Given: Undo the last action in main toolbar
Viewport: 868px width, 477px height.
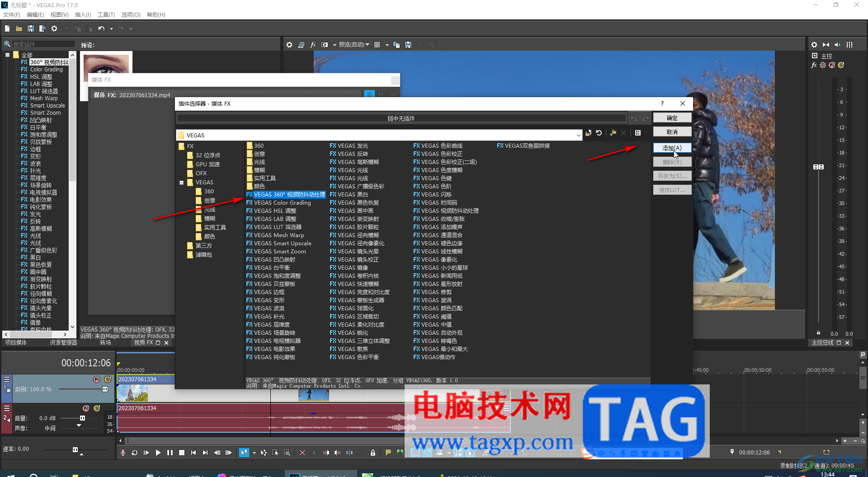Looking at the screenshot, I should pyautogui.click(x=101, y=28).
